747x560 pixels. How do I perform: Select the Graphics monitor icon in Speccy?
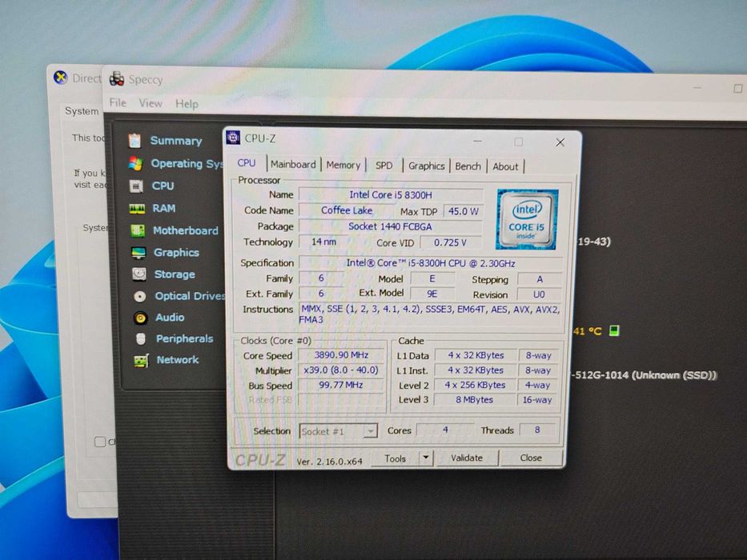pyautogui.click(x=139, y=252)
